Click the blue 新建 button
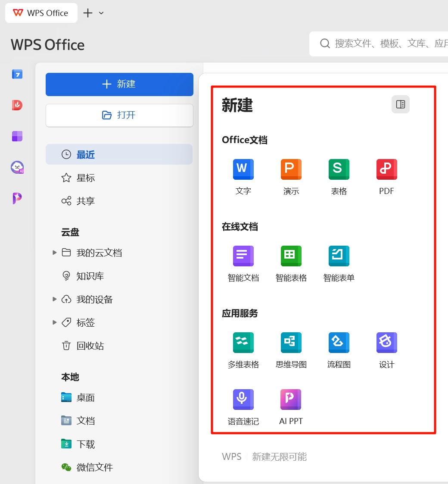The width and height of the screenshot is (448, 484). pos(119,84)
